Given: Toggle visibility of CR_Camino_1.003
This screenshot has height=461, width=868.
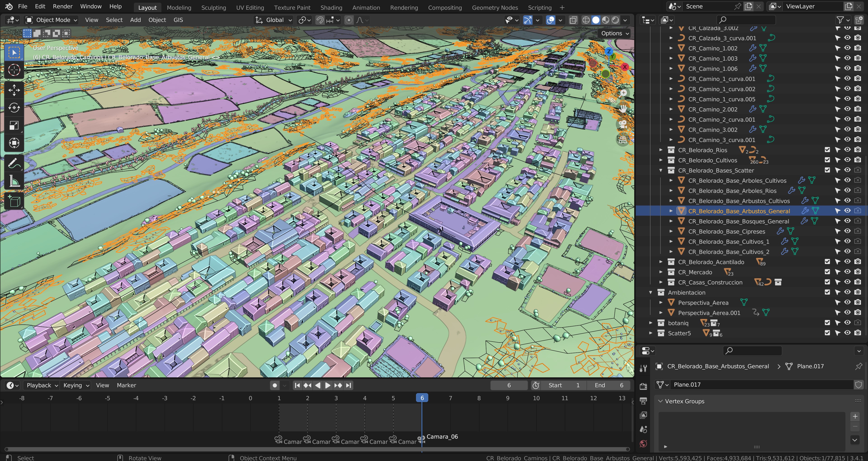Looking at the screenshot, I should 847,58.
